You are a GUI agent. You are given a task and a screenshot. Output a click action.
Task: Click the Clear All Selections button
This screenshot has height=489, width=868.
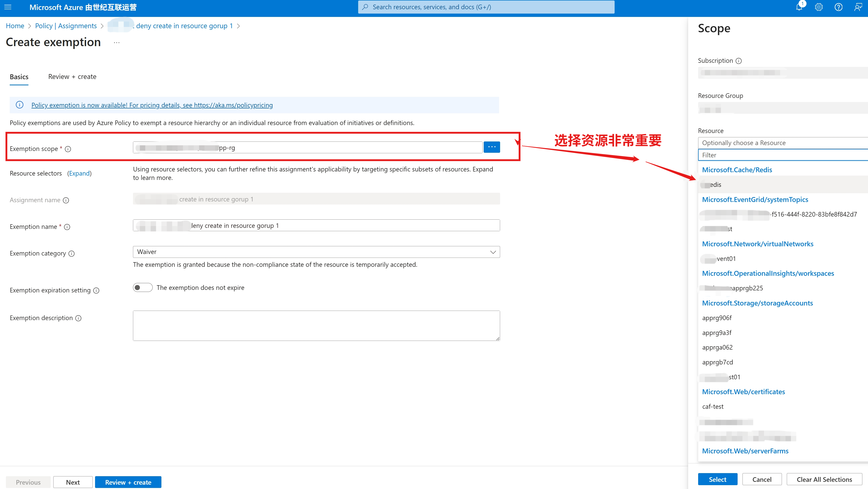tap(824, 479)
